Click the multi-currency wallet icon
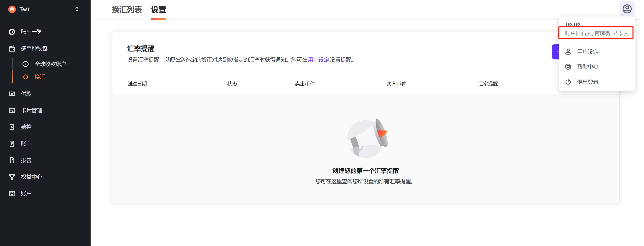 (12, 49)
